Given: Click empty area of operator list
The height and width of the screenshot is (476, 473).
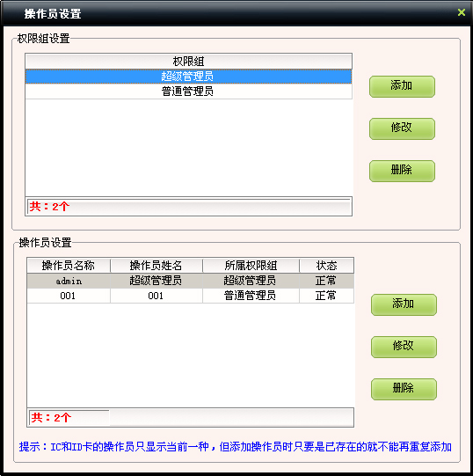Looking at the screenshot, I should [x=190, y=355].
